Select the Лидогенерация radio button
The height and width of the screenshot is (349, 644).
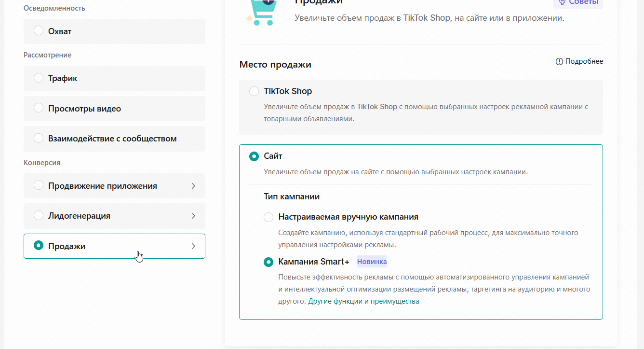pos(39,215)
